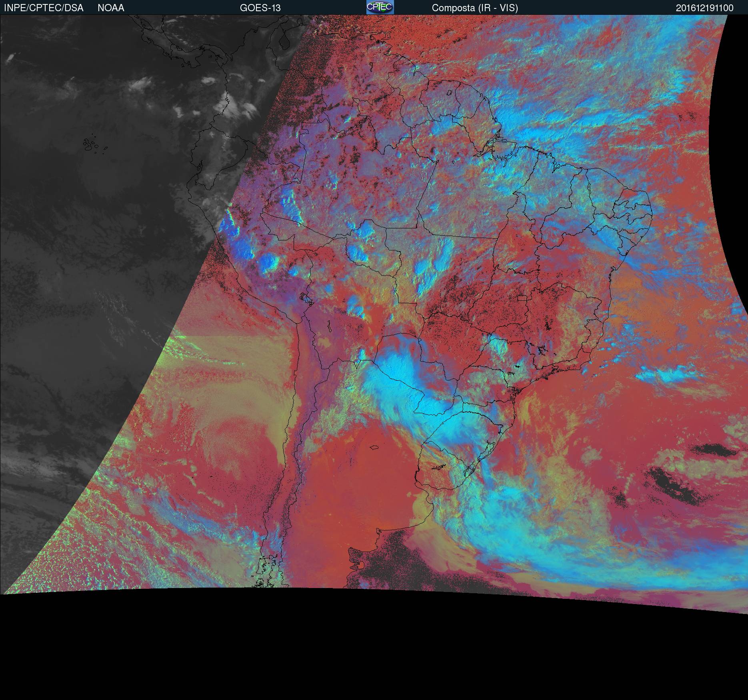The image size is (748, 700).
Task: Select the 201612191100 timestamp
Action: point(705,8)
